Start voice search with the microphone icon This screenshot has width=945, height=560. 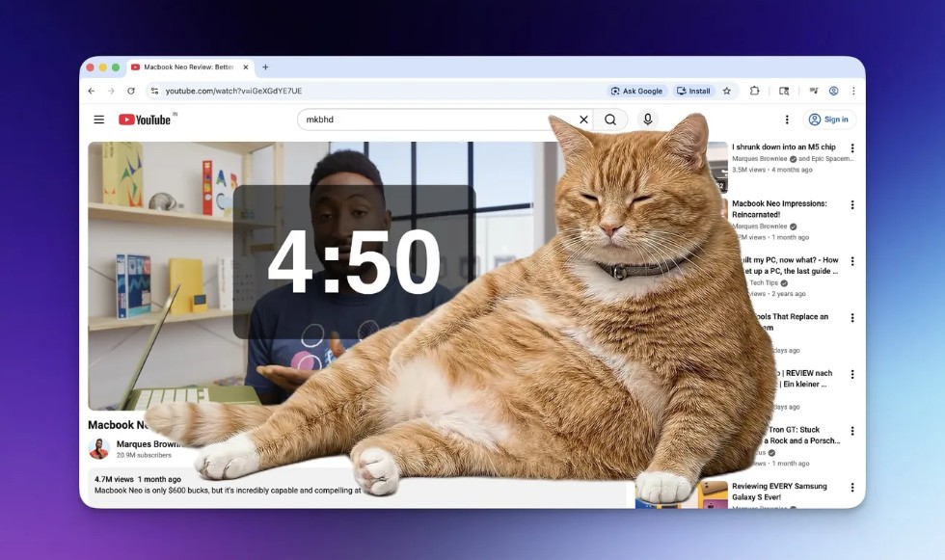coord(648,120)
